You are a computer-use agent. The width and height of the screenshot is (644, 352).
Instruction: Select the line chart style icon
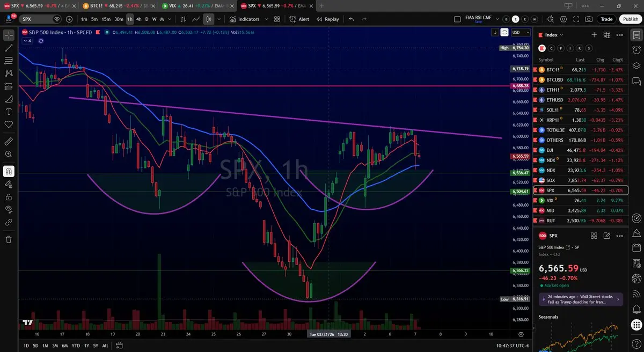(x=196, y=19)
